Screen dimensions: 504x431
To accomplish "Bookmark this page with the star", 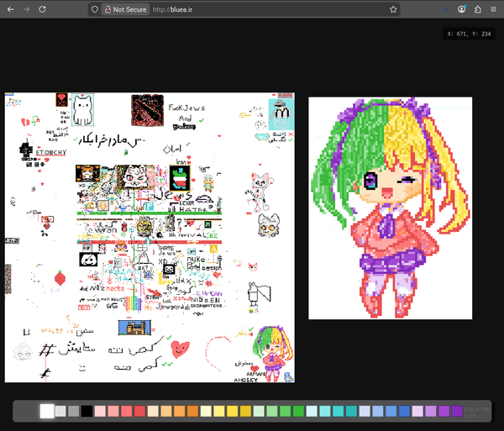I will (393, 9).
